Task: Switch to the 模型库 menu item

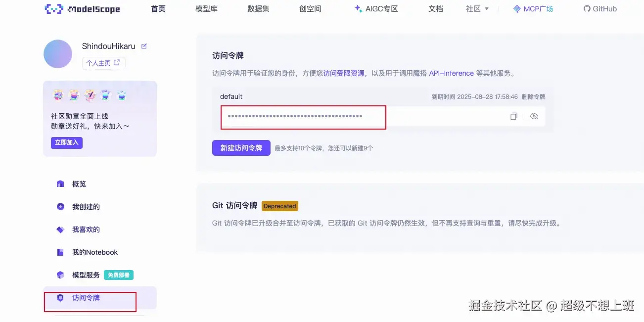Action: click(206, 8)
